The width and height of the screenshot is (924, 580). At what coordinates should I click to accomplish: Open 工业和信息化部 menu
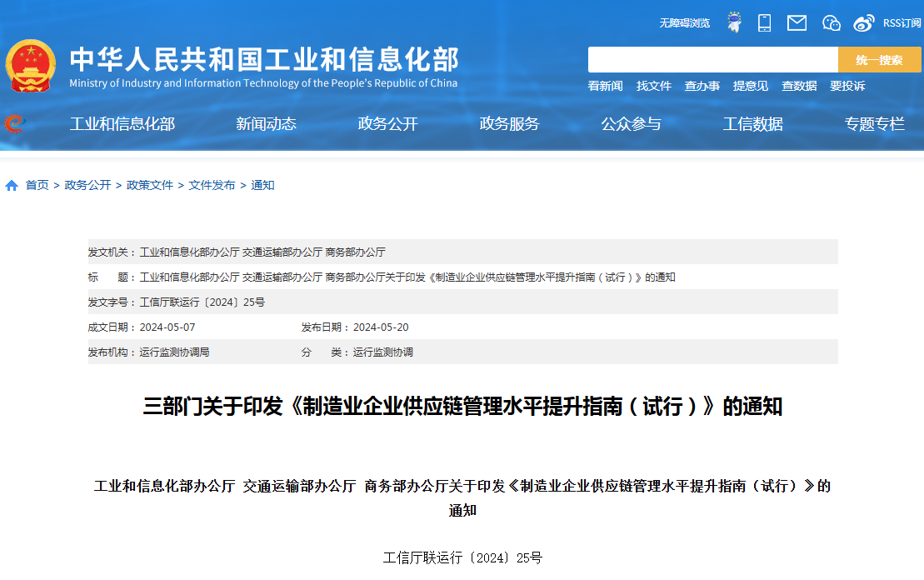click(122, 124)
